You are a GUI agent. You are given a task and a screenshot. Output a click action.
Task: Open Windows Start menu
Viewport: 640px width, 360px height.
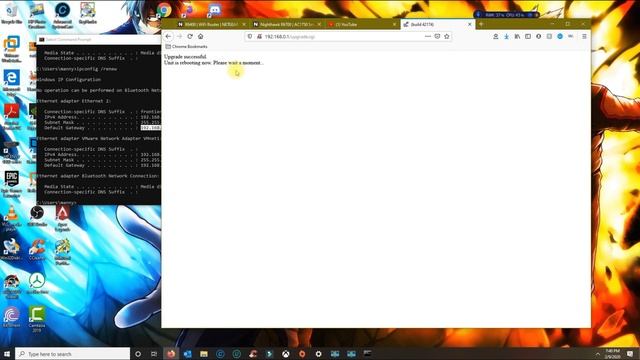pos(7,354)
